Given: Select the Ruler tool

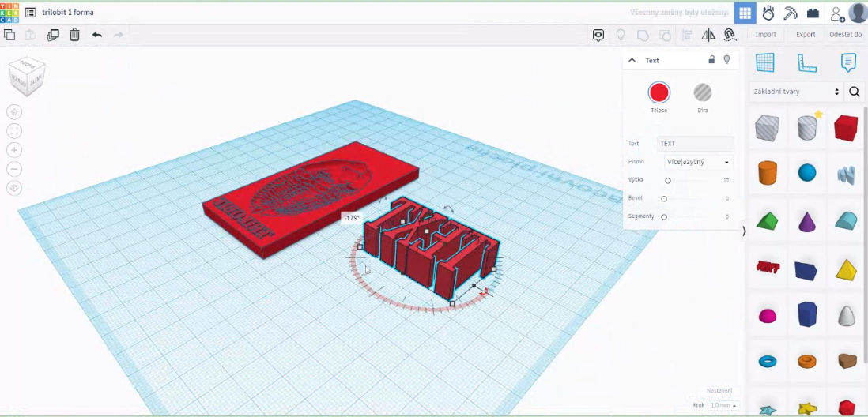Looking at the screenshot, I should point(806,62).
